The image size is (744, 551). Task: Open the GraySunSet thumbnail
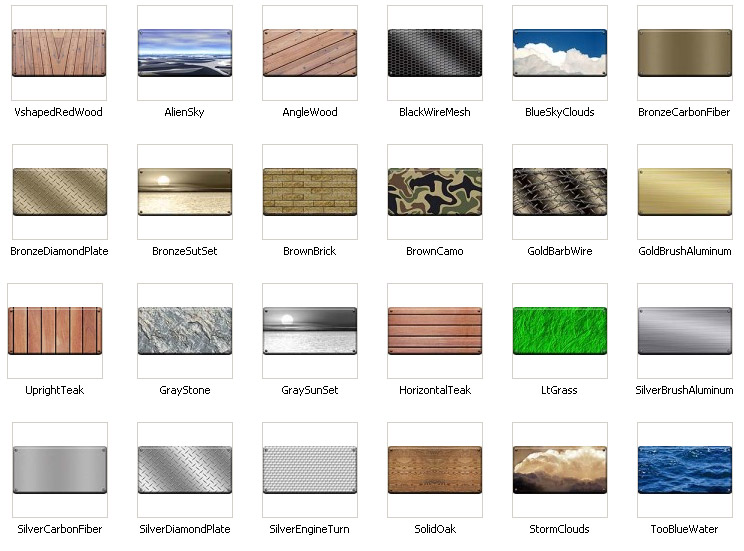click(x=310, y=331)
